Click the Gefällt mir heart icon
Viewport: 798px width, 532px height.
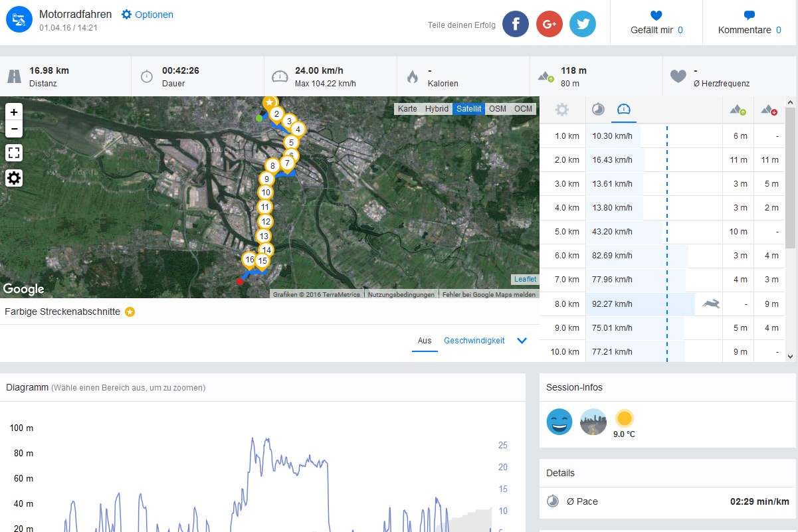tap(656, 15)
